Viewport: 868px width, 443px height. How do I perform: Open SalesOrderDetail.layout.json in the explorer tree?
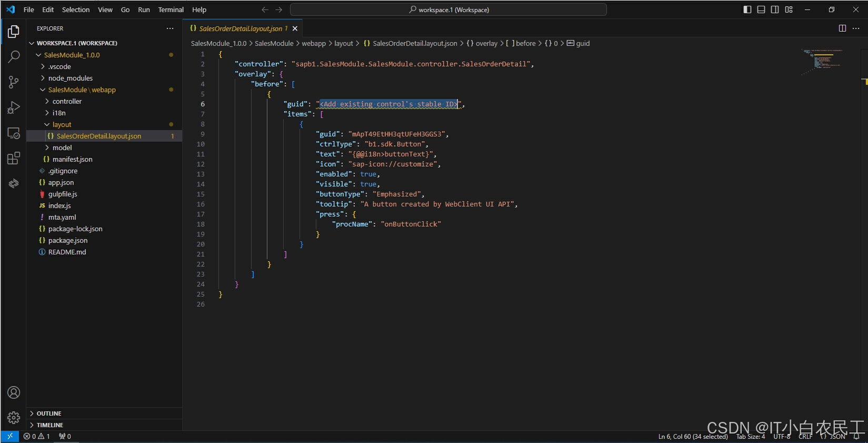[104, 136]
